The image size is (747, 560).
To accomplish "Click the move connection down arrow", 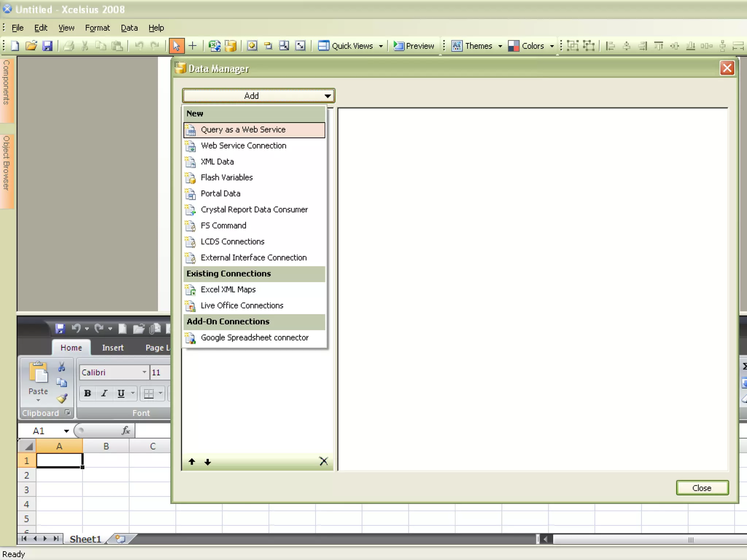I will pos(208,462).
